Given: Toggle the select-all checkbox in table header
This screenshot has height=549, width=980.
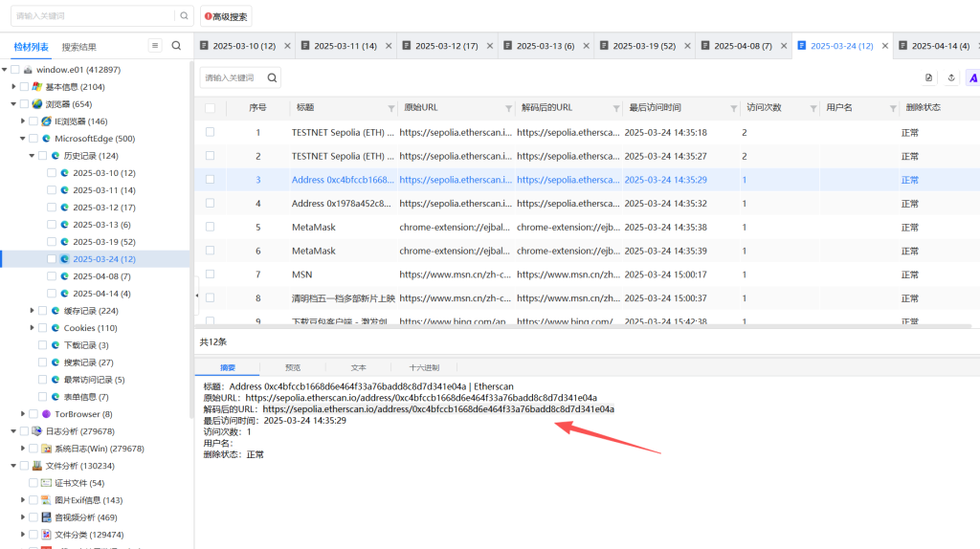Looking at the screenshot, I should (x=210, y=108).
